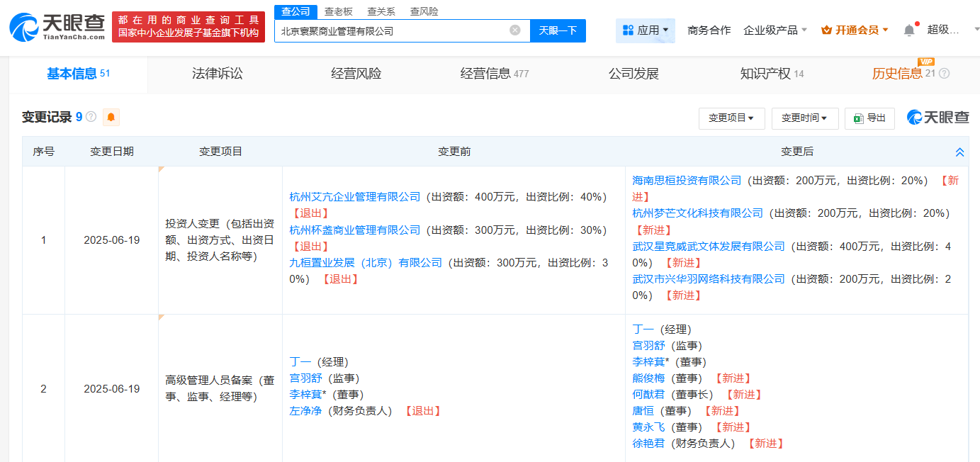
Task: Open the 变更时间 filter dropdown
Action: pyautogui.click(x=805, y=118)
